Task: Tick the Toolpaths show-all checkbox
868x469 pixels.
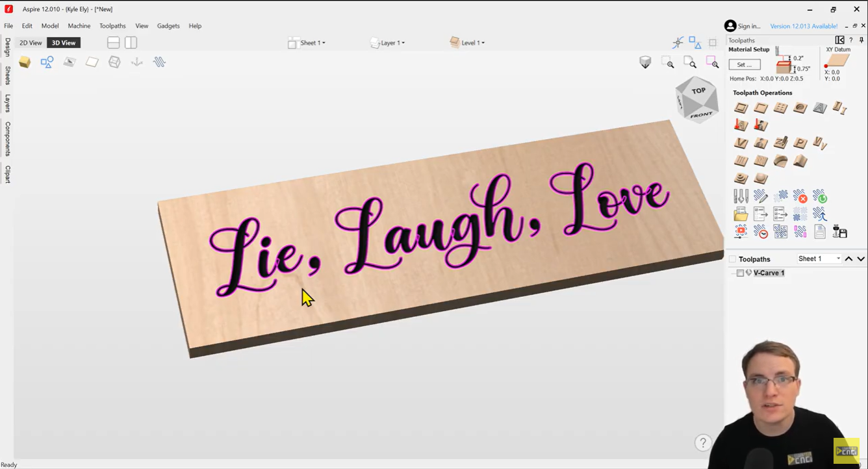Action: 732,259
